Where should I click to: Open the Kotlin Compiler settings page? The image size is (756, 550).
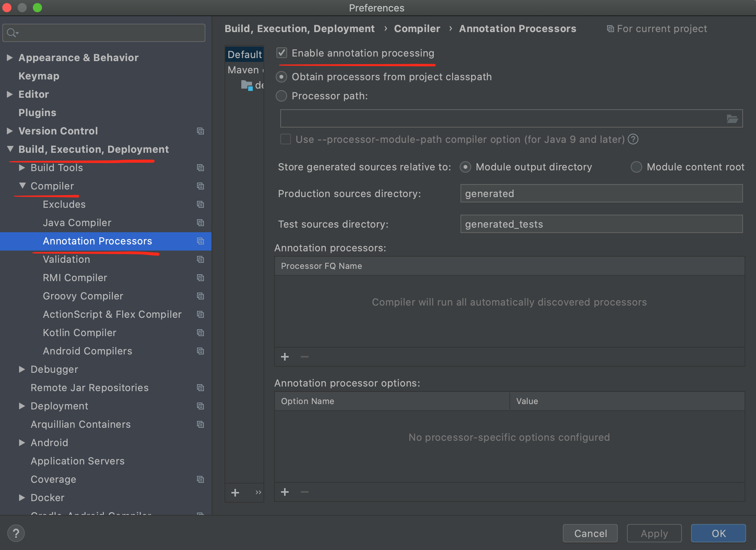tap(79, 333)
